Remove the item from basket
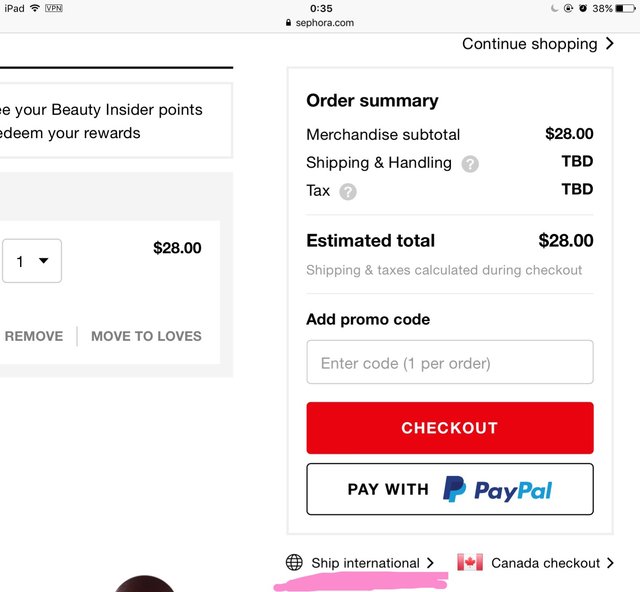The image size is (640, 592). point(34,336)
